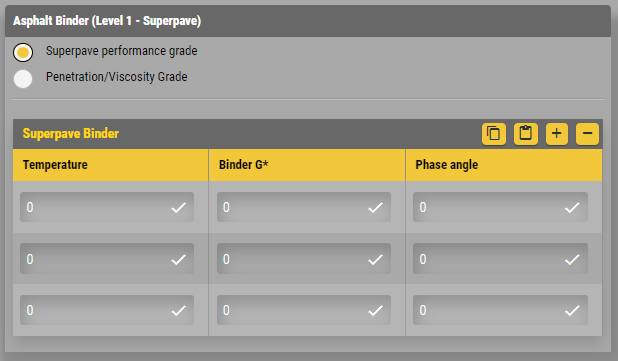Select Superpave performance grade radio button
The width and height of the screenshot is (618, 361).
pos(23,52)
